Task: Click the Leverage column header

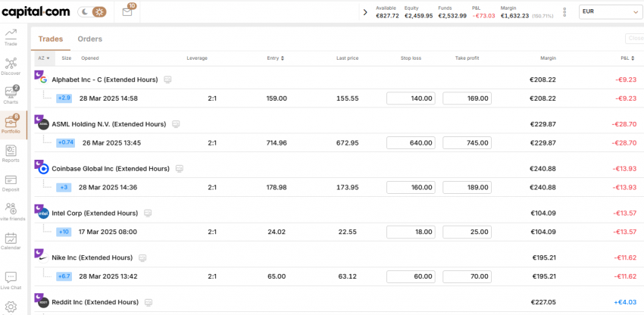Action: pyautogui.click(x=197, y=58)
